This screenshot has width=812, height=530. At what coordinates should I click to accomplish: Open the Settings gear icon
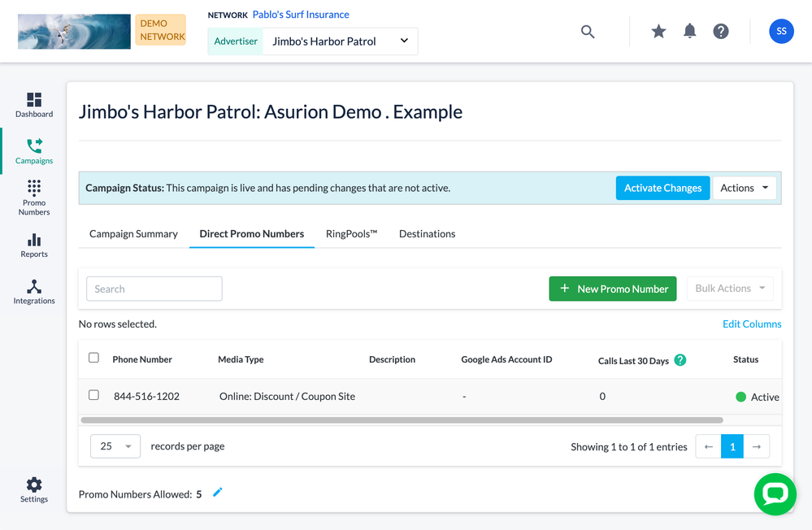click(x=34, y=489)
